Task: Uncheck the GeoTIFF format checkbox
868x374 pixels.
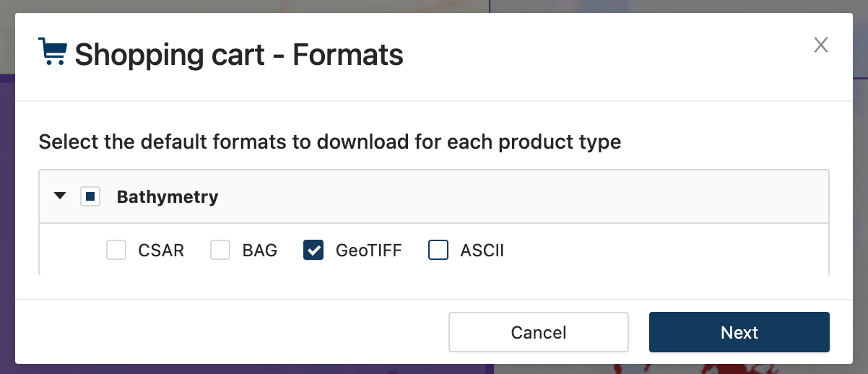Action: tap(313, 251)
